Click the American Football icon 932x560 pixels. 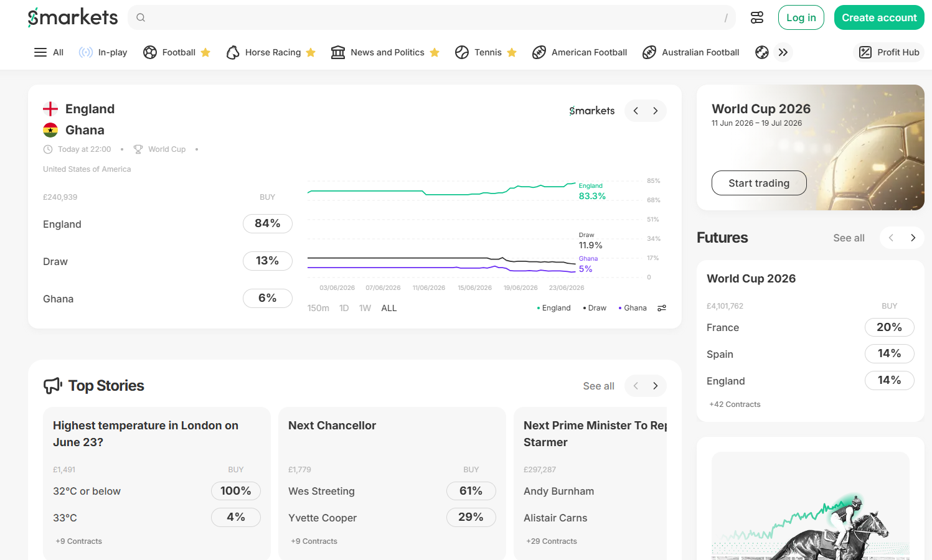click(539, 52)
